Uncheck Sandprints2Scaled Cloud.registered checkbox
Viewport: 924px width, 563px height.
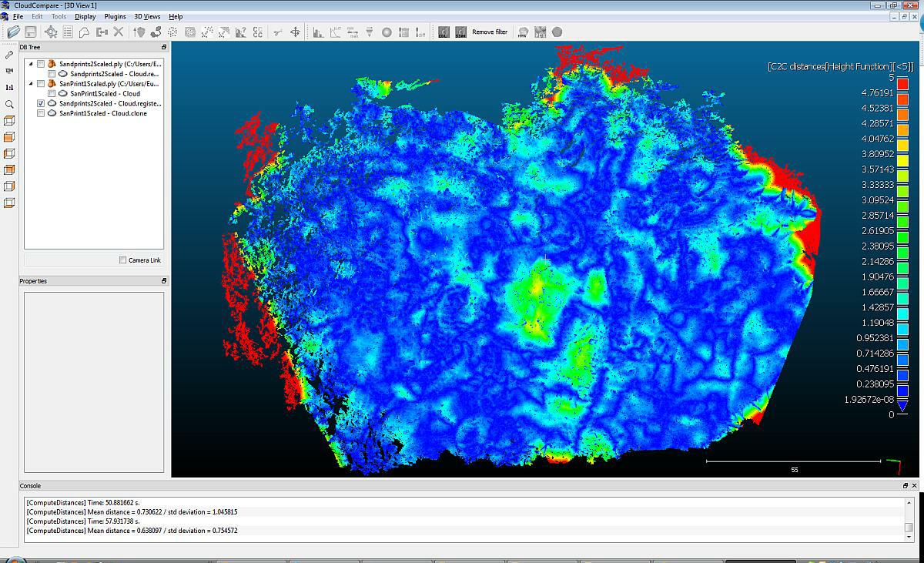click(x=41, y=103)
